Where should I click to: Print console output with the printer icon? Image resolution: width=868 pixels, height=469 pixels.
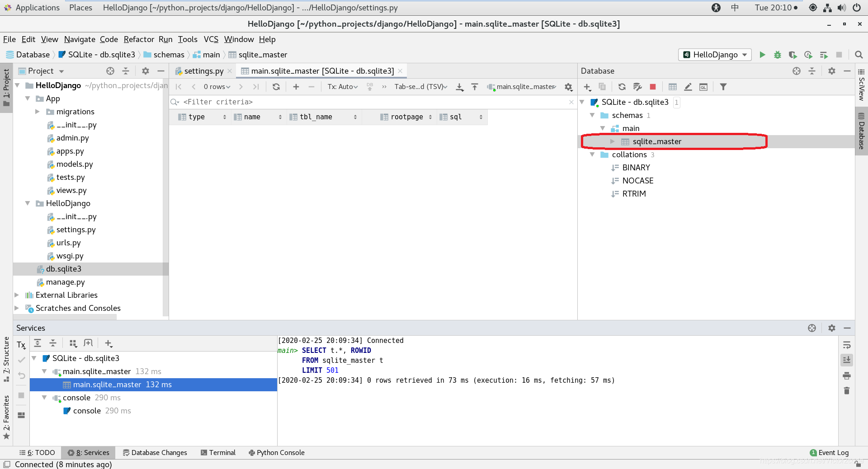tap(847, 375)
